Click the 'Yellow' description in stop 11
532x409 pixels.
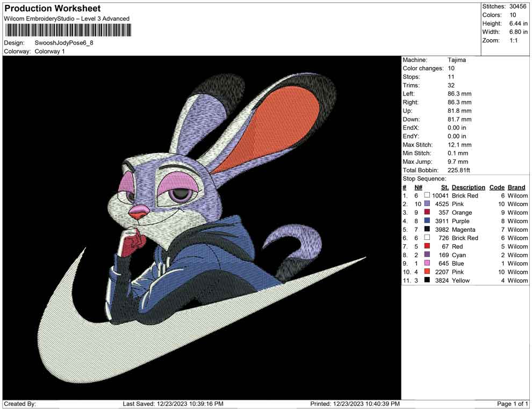461,280
